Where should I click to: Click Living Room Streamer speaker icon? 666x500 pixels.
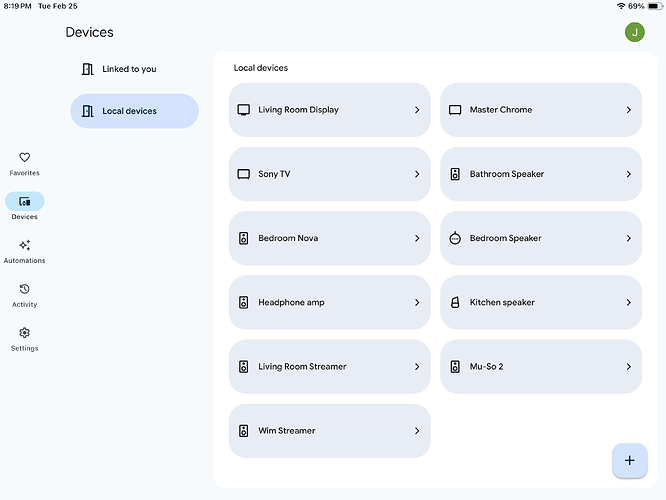tap(243, 367)
